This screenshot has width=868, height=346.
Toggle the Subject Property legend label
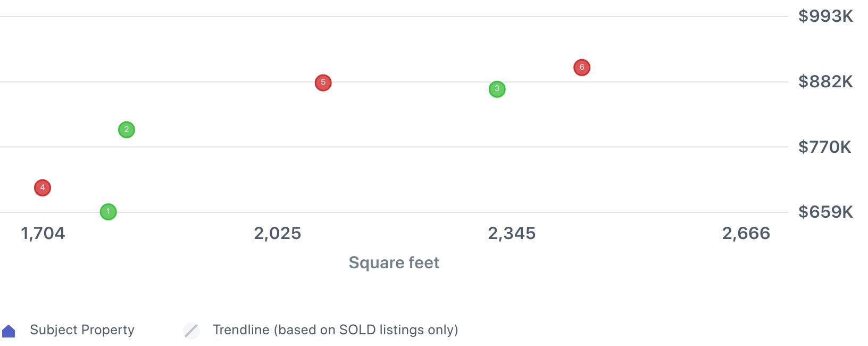coord(82,330)
